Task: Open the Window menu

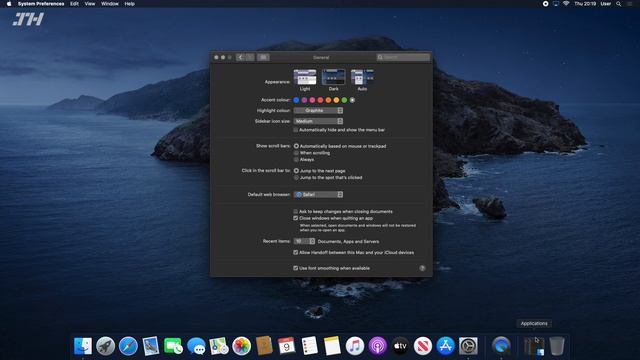Action: coord(110,4)
